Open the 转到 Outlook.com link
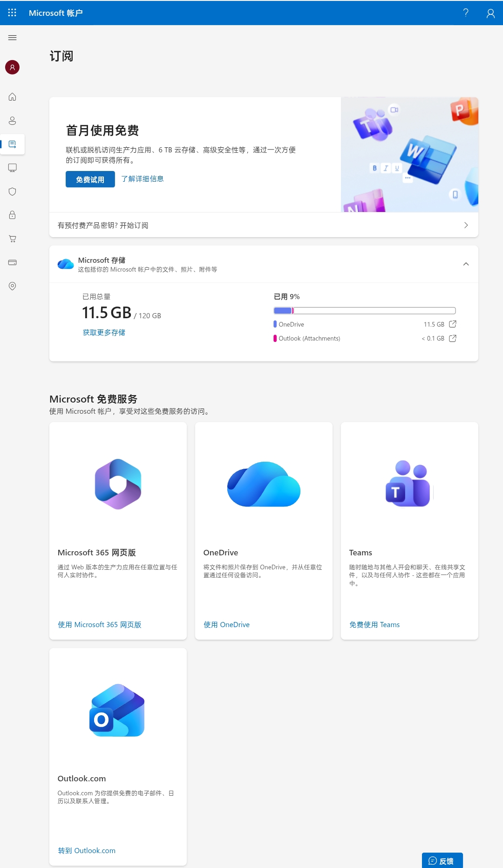 tap(87, 851)
